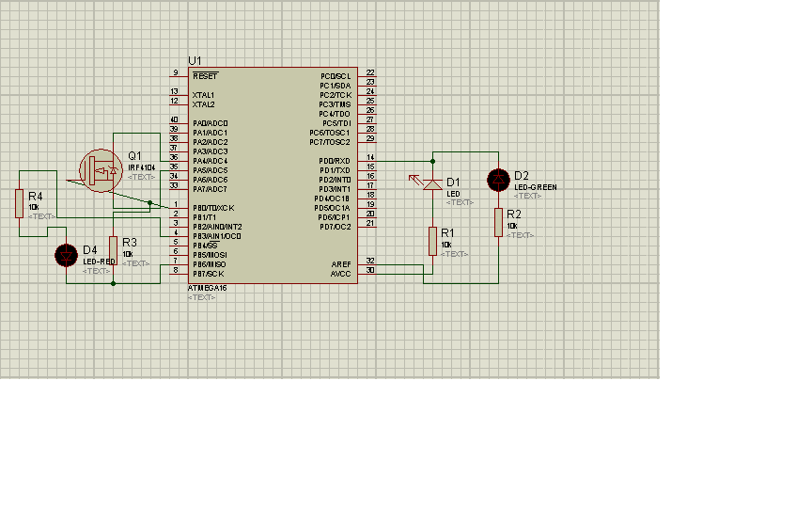Click the D1 reference label
Screen dimensions: 812x508
click(453, 182)
